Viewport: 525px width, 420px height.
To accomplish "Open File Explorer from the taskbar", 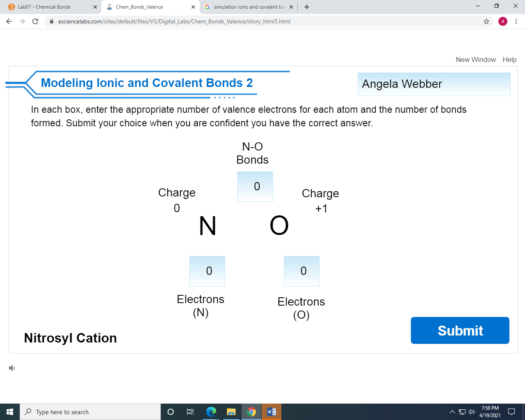I will (231, 412).
